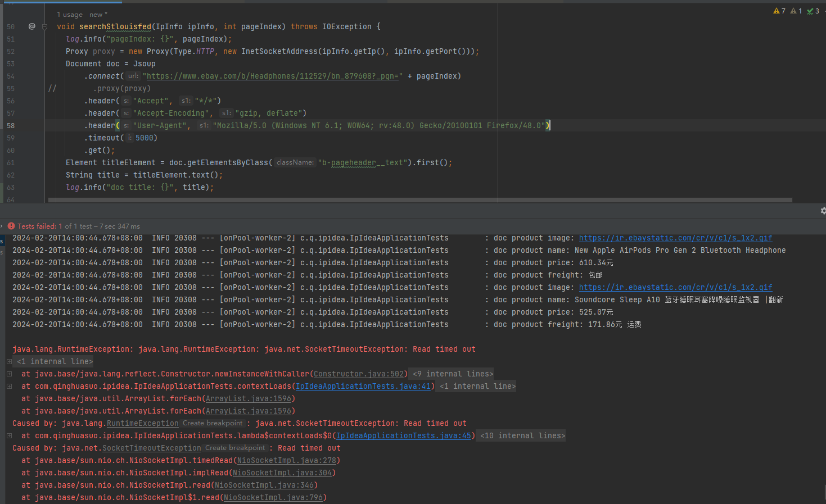Unfold the first '<1 internal line>' under RuntimeException
The height and width of the screenshot is (504, 826).
coord(55,361)
